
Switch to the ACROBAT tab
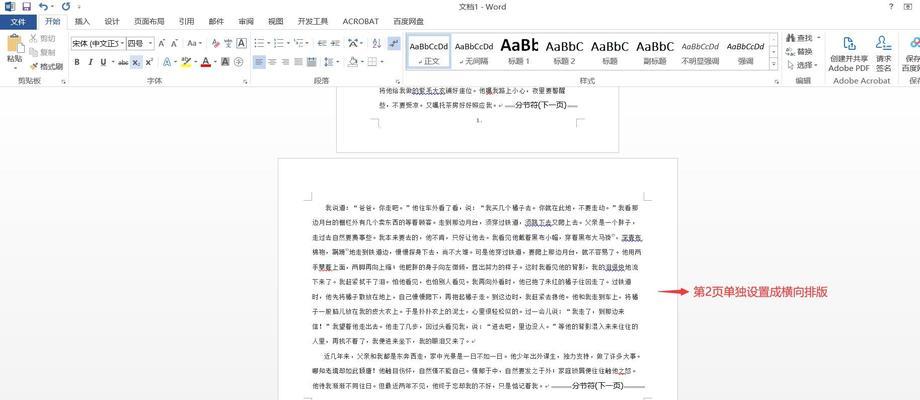(x=360, y=22)
